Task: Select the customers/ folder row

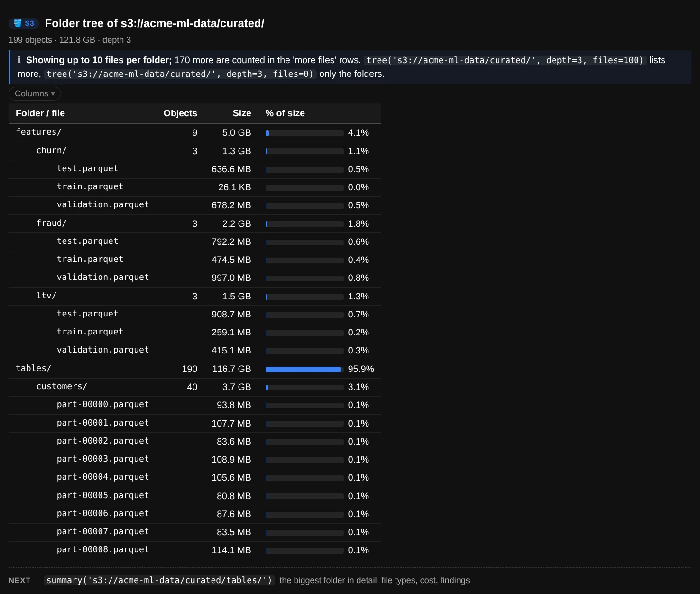Action: [x=195, y=387]
